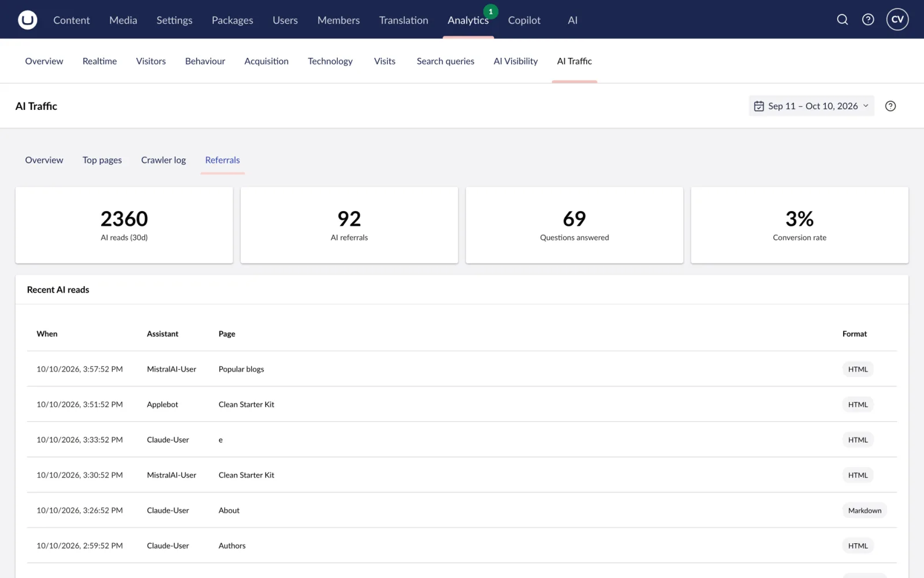Click the About page cell
This screenshot has width=924, height=578.
pos(229,510)
